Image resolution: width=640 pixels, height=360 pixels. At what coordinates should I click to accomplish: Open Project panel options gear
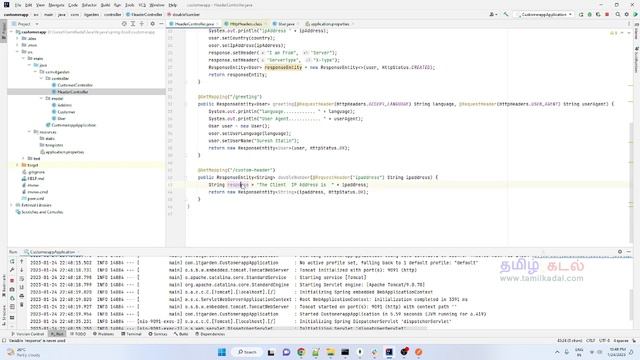click(x=152, y=24)
